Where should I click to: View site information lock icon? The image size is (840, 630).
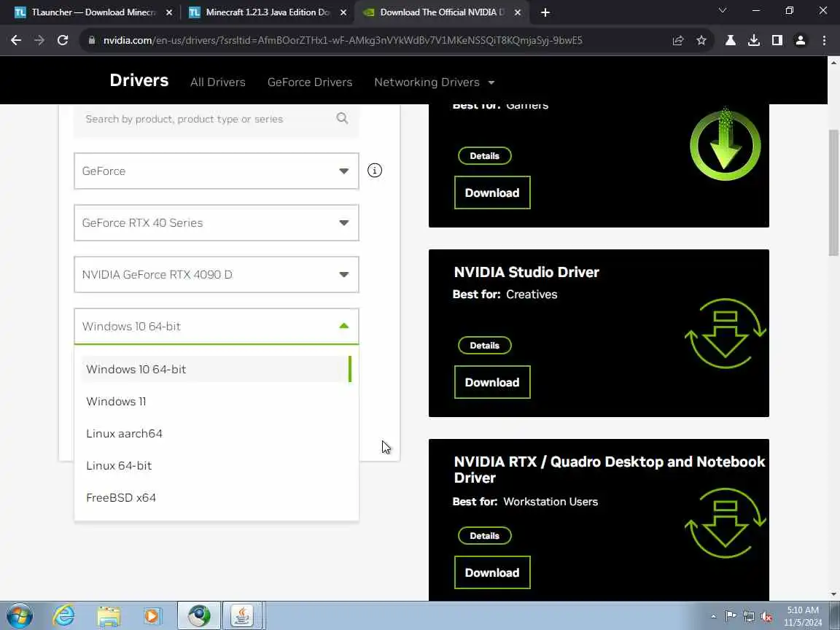(x=92, y=40)
